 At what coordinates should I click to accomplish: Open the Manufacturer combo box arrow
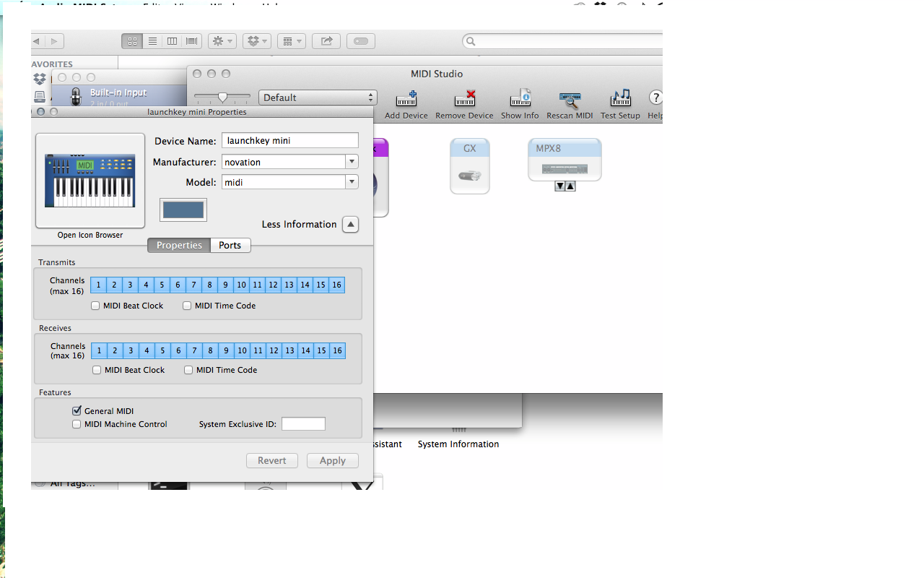pos(352,162)
